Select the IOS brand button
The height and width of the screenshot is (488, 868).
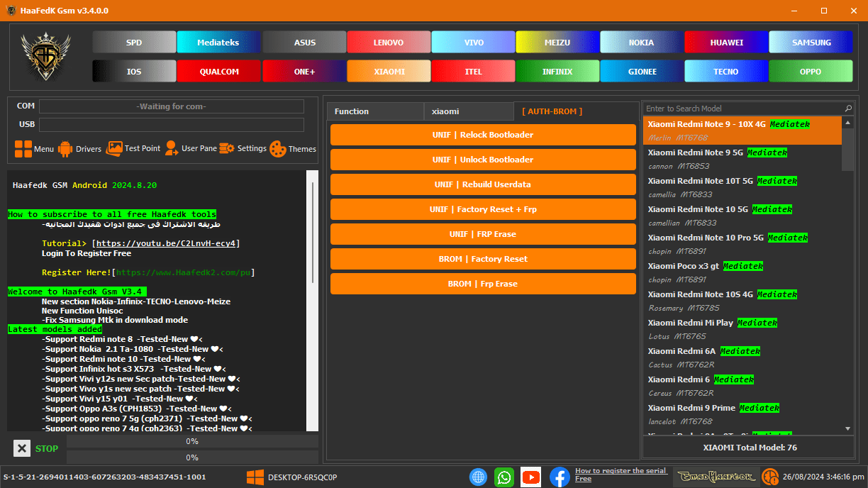click(134, 71)
